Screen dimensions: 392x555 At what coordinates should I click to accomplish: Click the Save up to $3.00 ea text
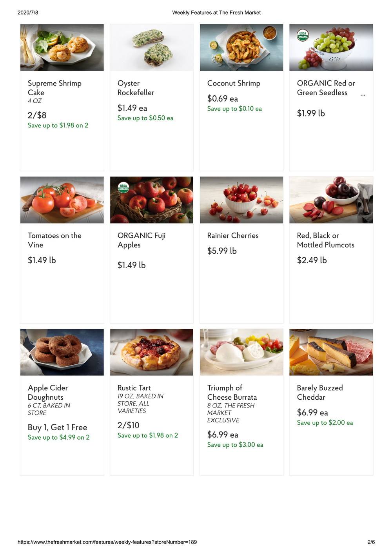pyautogui.click(x=235, y=445)
